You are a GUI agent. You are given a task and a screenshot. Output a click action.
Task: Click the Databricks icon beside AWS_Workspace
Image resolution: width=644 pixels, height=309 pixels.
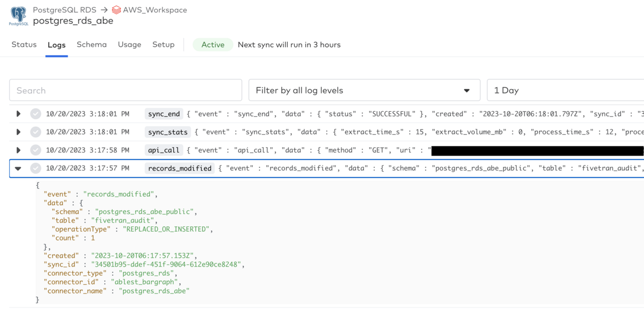pyautogui.click(x=116, y=10)
